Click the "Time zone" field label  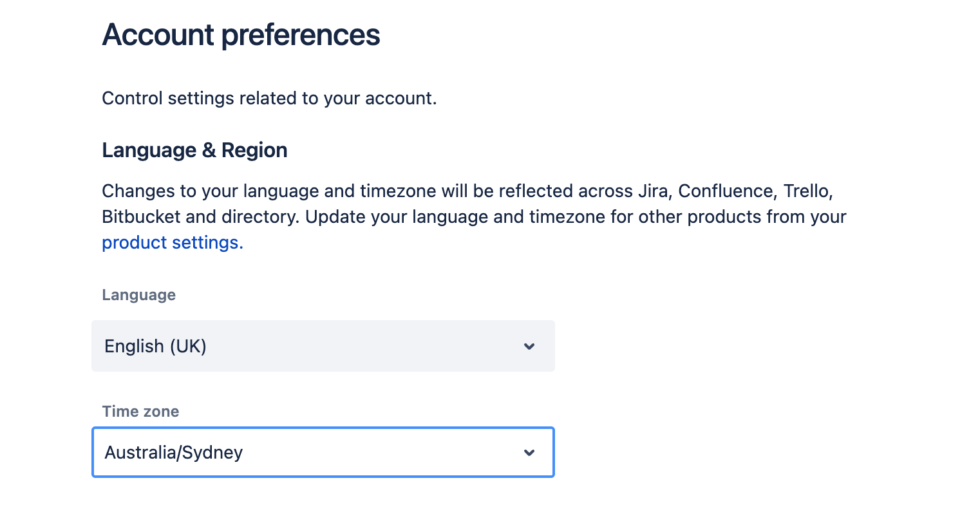pyautogui.click(x=140, y=412)
